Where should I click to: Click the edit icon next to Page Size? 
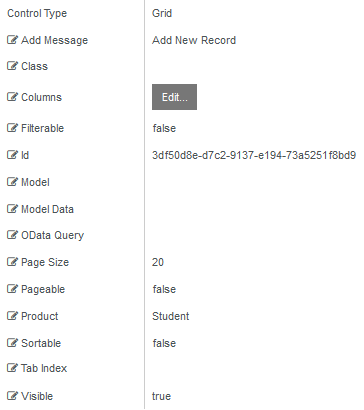click(x=12, y=262)
